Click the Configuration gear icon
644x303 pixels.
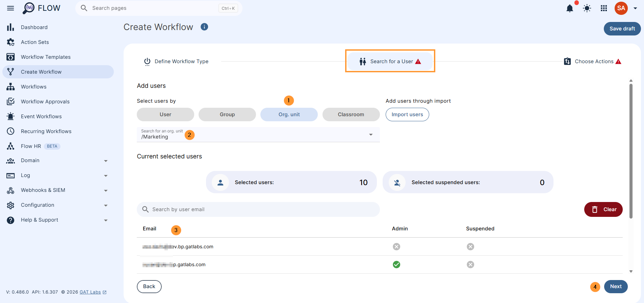(x=10, y=205)
